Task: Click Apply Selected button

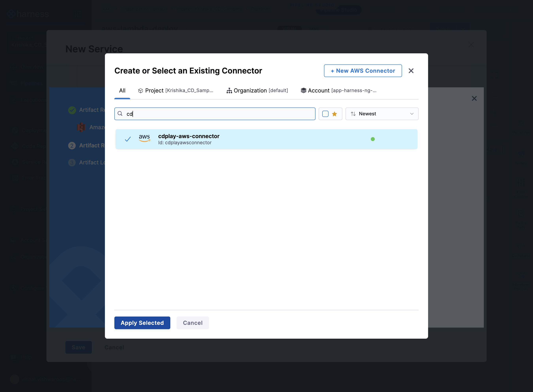Action: click(142, 323)
